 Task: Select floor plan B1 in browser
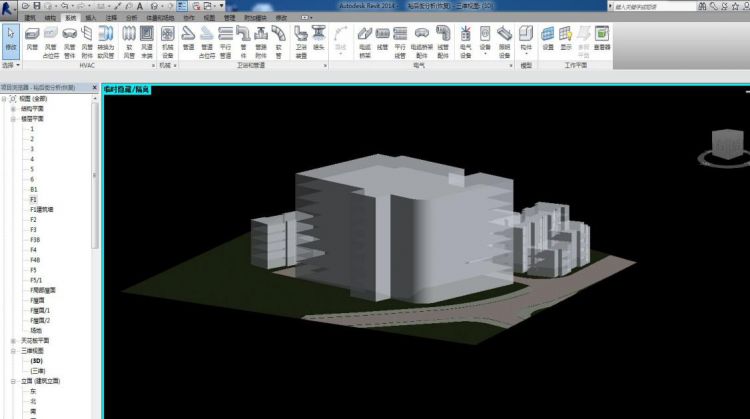(x=33, y=189)
